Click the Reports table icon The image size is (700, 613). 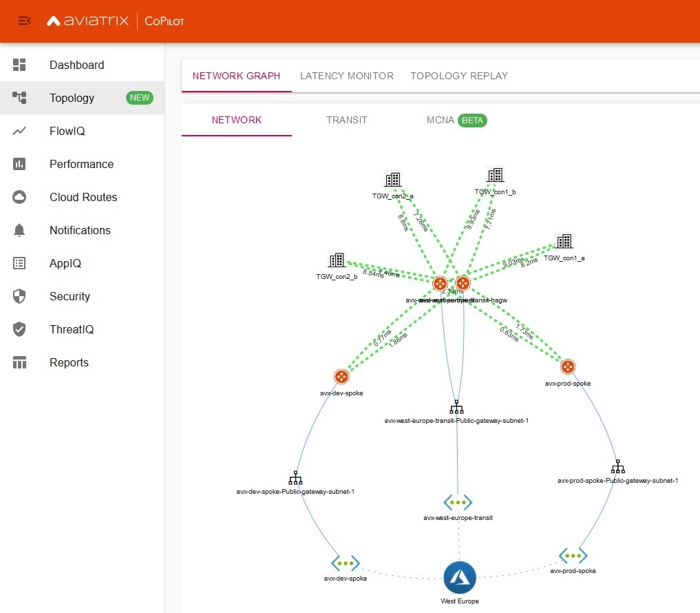point(19,362)
